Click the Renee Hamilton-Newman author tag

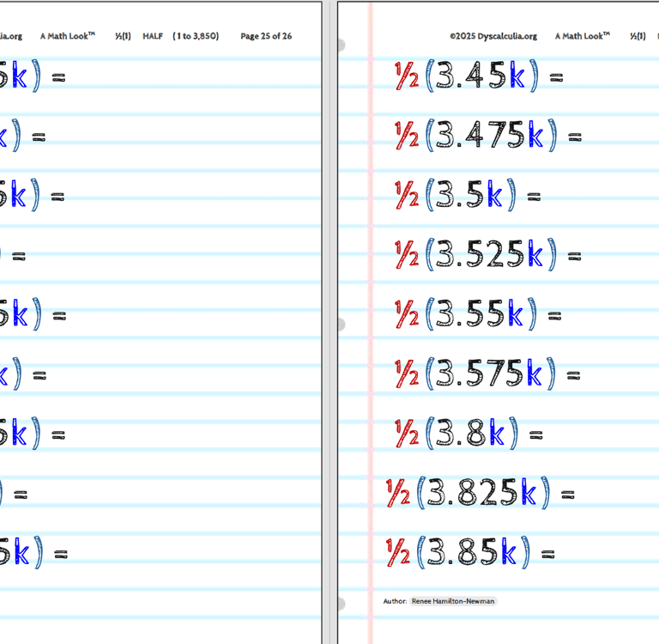[x=453, y=601]
